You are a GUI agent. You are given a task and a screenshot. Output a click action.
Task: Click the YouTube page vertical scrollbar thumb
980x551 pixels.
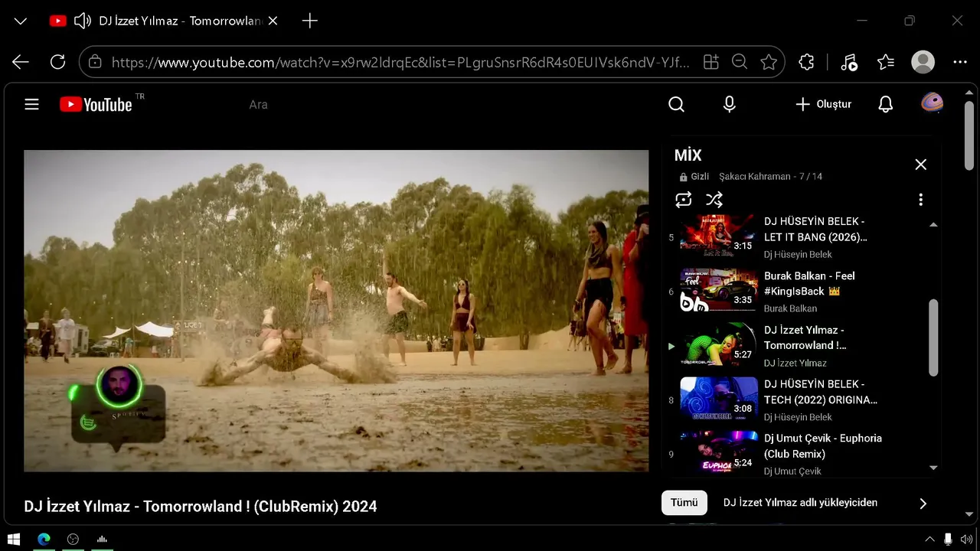coord(969,138)
